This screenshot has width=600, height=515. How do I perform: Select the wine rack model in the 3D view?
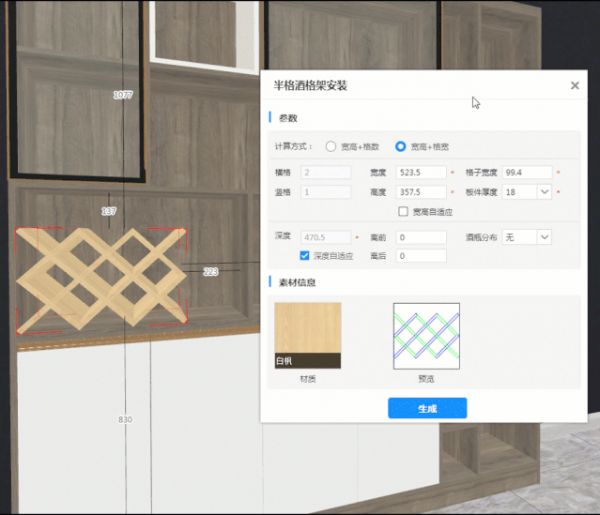click(101, 278)
